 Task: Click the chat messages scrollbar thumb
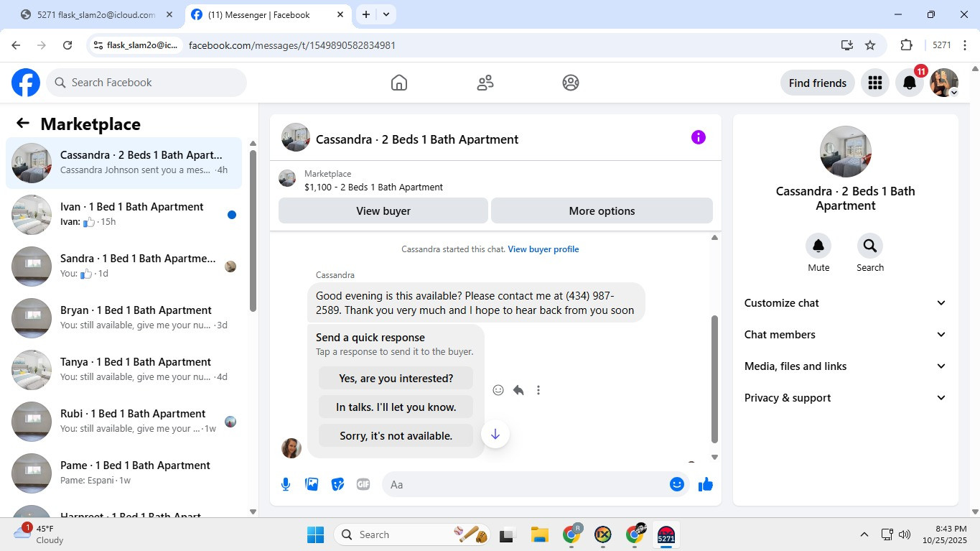pos(714,379)
